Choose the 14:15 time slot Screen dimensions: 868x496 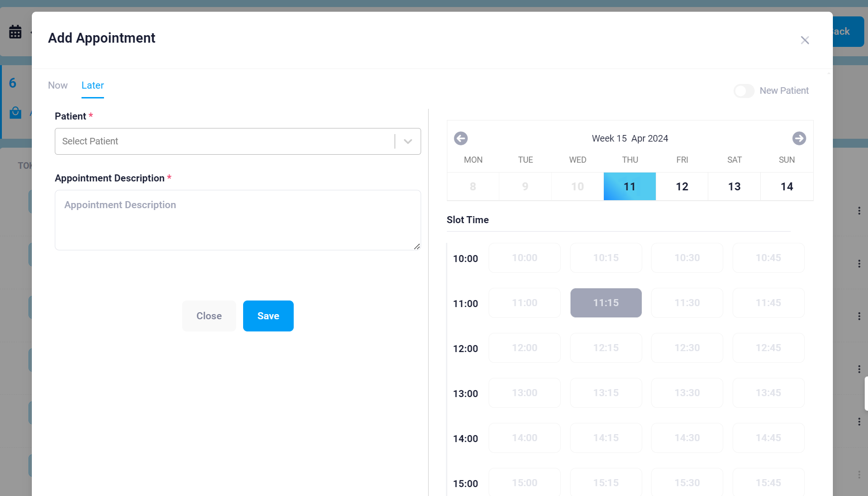pos(606,438)
